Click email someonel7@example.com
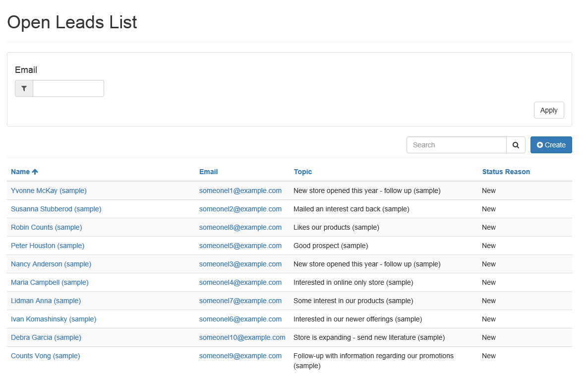The width and height of the screenshot is (588, 382). (x=240, y=301)
